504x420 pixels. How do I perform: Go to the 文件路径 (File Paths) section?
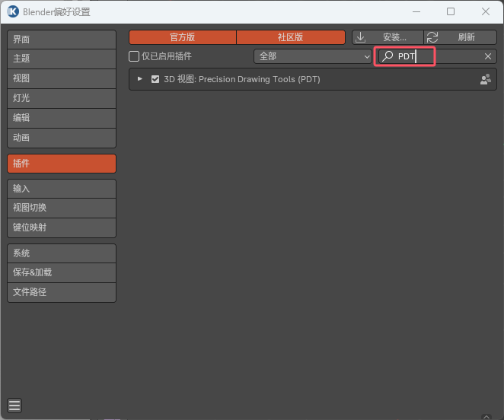pos(62,292)
